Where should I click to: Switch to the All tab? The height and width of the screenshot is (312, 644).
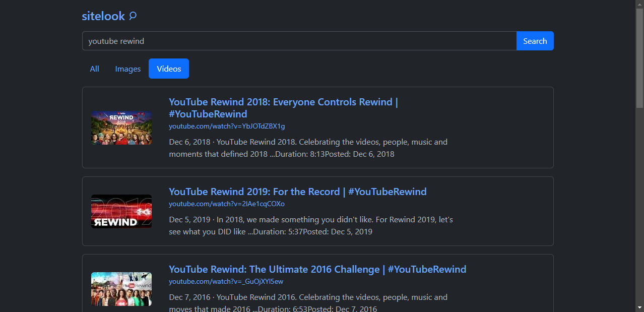94,69
